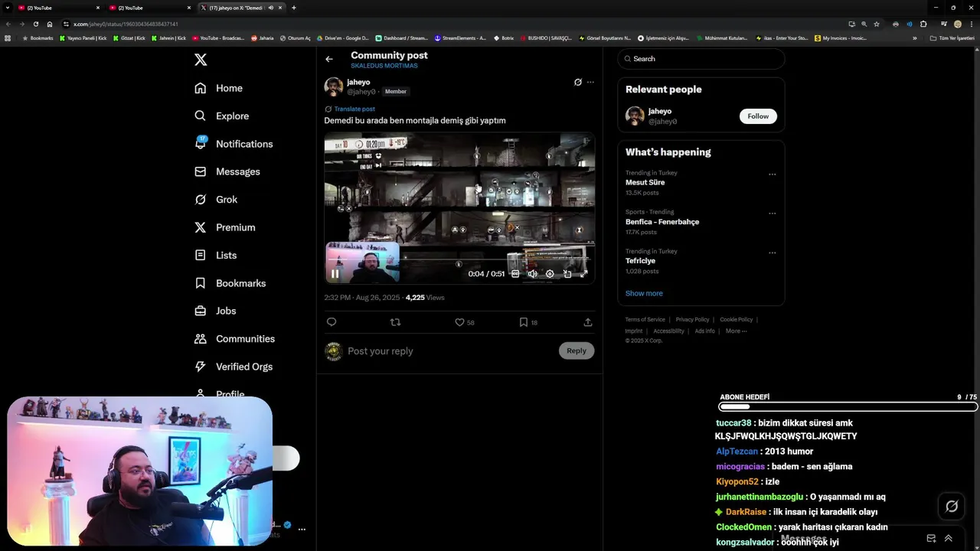The width and height of the screenshot is (980, 551).
Task: Click Translate post link
Action: (354, 109)
